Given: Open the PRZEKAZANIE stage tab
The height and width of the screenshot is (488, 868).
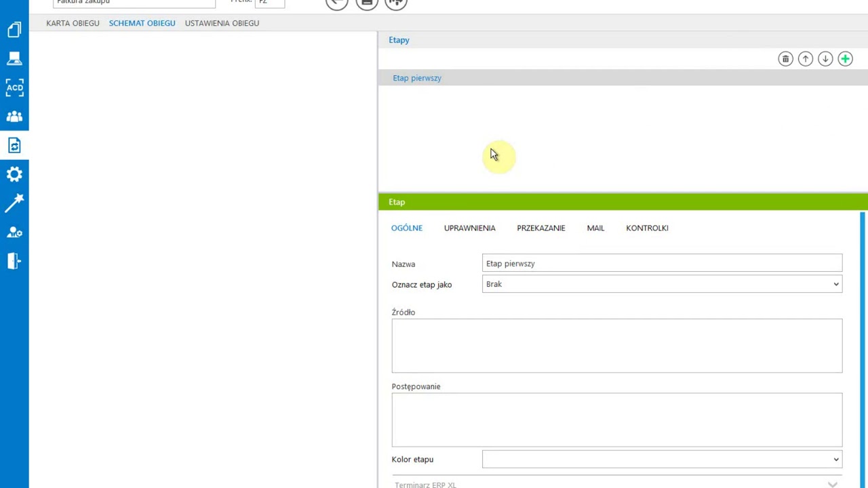Looking at the screenshot, I should [x=540, y=228].
